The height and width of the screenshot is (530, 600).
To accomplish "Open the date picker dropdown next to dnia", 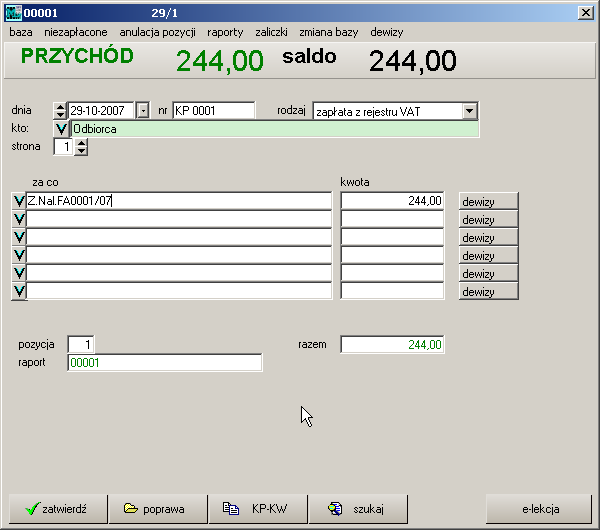I will [x=143, y=111].
